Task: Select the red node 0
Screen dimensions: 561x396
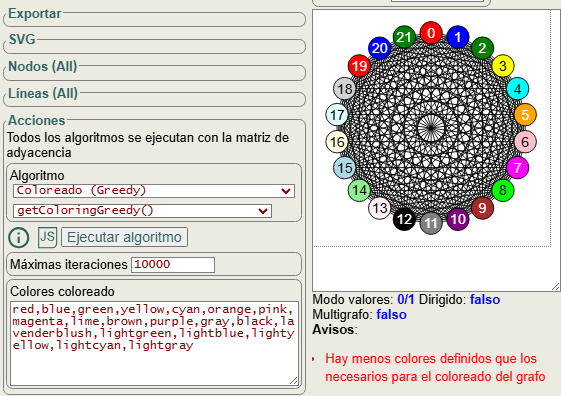Action: (x=431, y=33)
